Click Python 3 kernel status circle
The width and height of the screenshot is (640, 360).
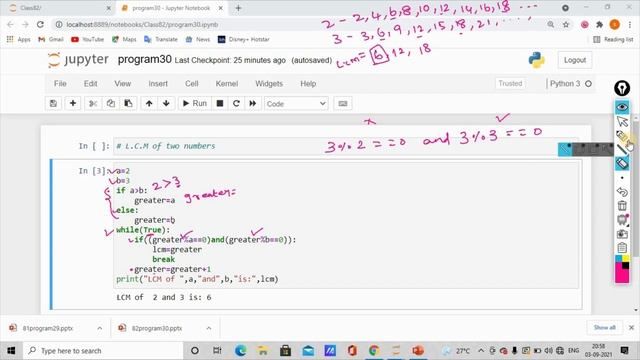pyautogui.click(x=588, y=84)
